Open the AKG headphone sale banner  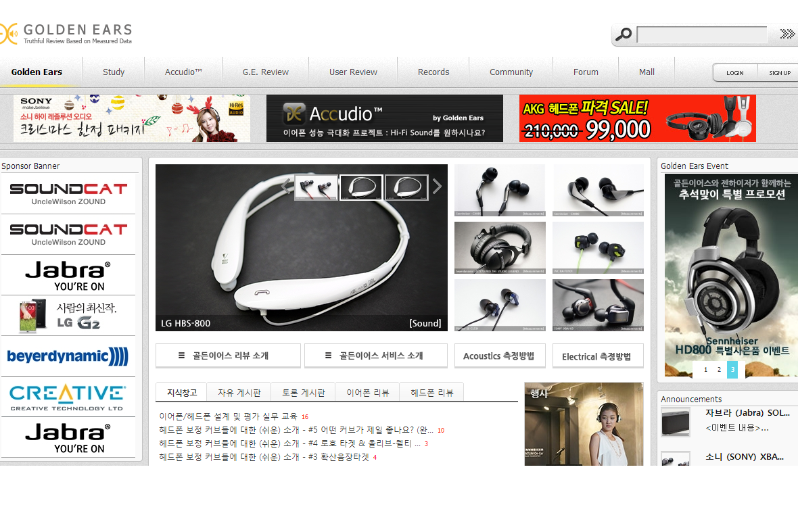(x=638, y=118)
